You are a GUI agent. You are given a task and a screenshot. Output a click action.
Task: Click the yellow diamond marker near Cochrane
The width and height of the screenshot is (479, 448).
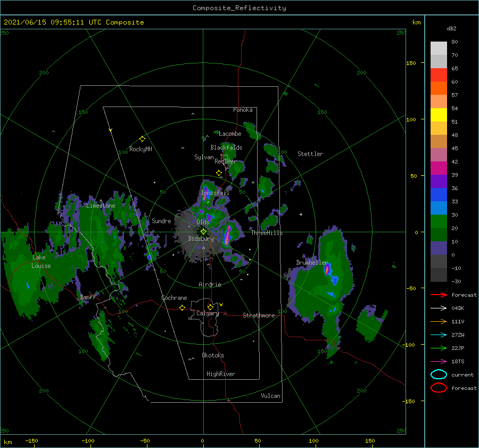pyautogui.click(x=182, y=307)
